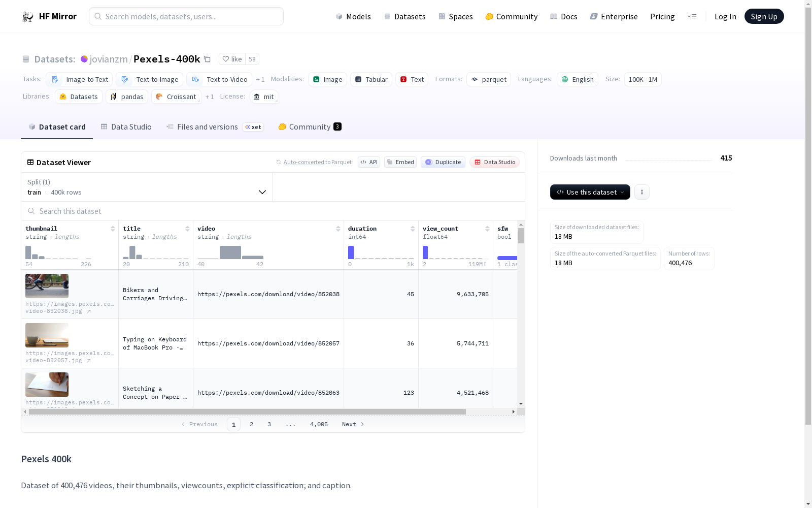Image resolution: width=812 pixels, height=508 pixels.
Task: Click the API button in Dataset Viewer
Action: click(369, 162)
